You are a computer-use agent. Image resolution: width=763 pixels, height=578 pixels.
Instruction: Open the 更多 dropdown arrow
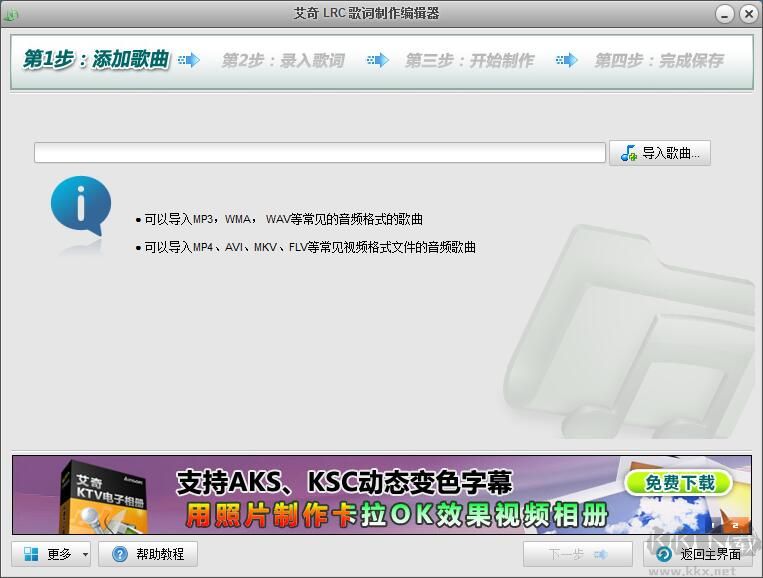pos(85,554)
